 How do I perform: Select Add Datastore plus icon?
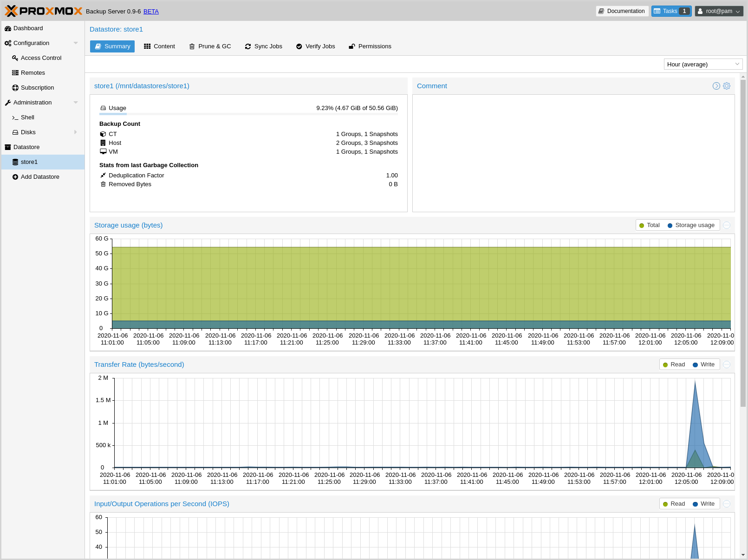(x=15, y=177)
